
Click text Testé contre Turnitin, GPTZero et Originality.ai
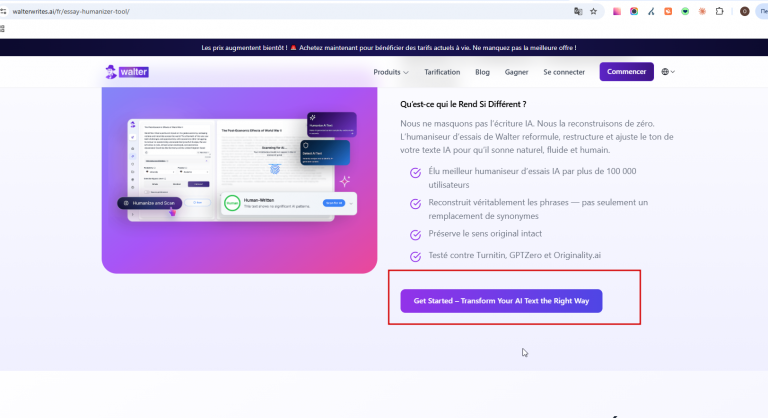(x=514, y=255)
